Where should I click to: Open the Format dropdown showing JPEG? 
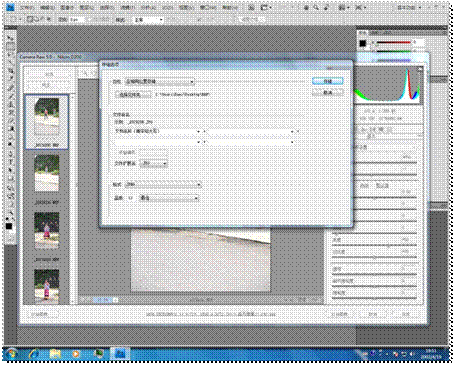(x=163, y=184)
